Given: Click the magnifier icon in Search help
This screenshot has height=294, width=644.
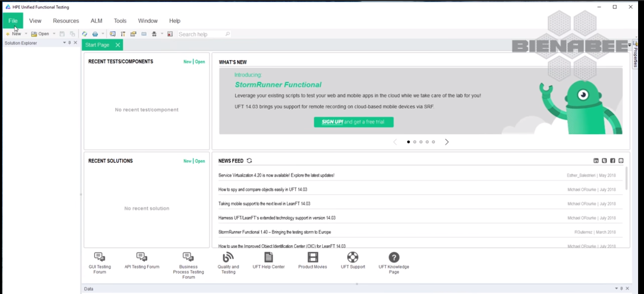Looking at the screenshot, I should click(x=227, y=34).
